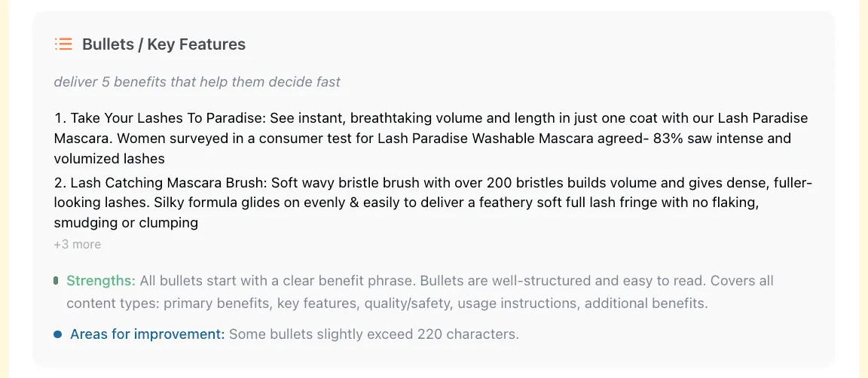Click 'Some bullets slightly exceed 220 characters' note
This screenshot has width=868, height=378.
pyautogui.click(x=374, y=334)
